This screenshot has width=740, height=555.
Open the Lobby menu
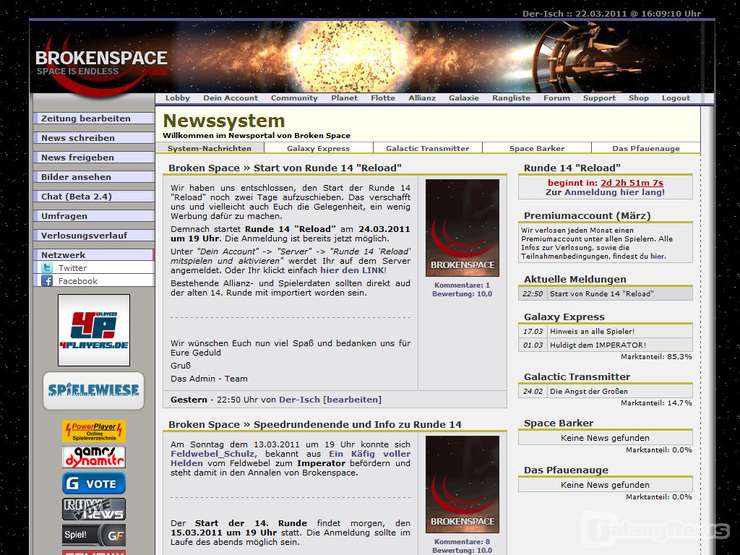pyautogui.click(x=177, y=98)
